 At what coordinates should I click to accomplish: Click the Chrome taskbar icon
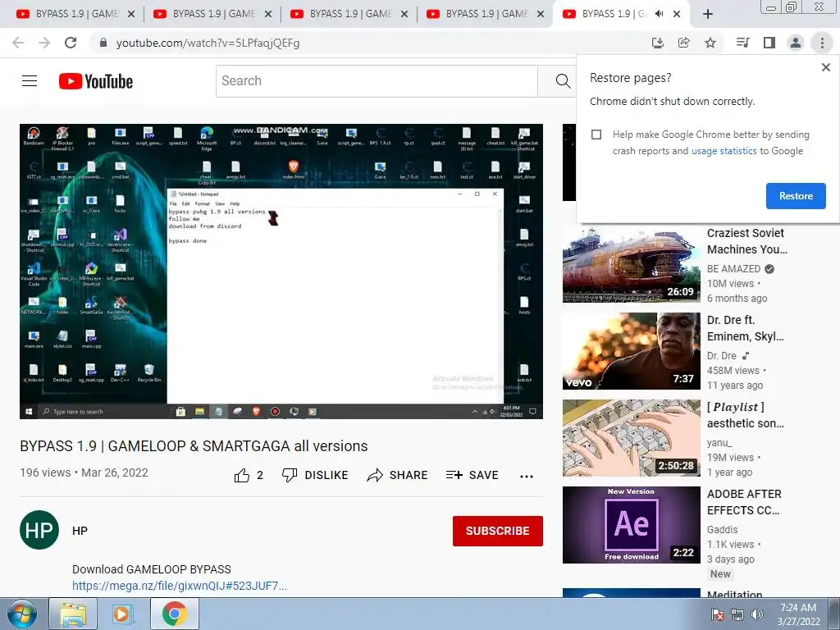click(174, 614)
